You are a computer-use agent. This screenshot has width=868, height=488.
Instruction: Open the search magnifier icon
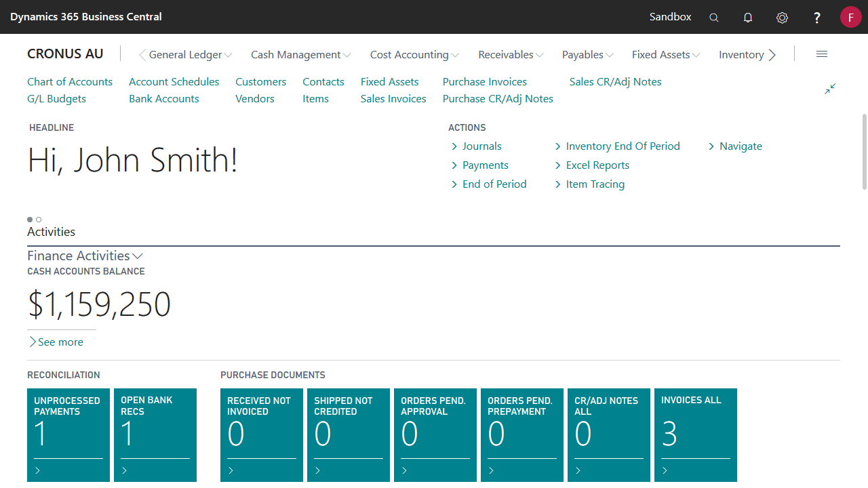pyautogui.click(x=714, y=18)
